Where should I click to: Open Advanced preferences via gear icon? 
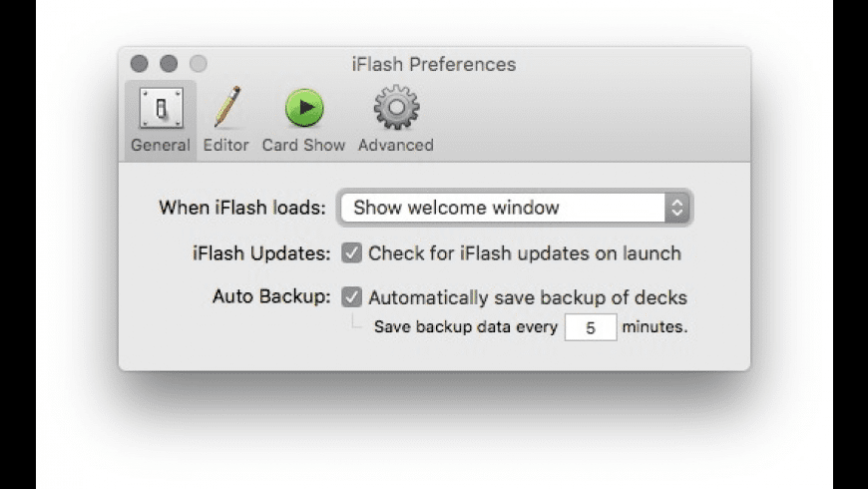coord(396,108)
